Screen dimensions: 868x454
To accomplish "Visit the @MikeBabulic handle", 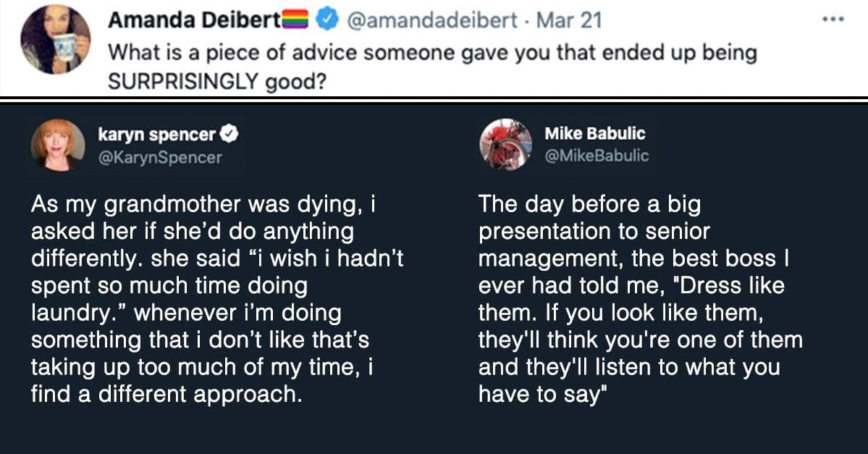I will (x=596, y=156).
